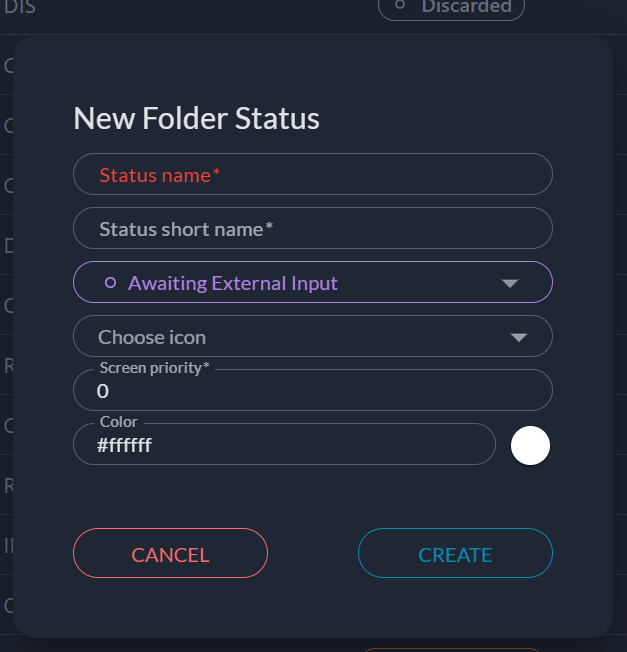The width and height of the screenshot is (627, 652).
Task: Click the circle icon beside Awaiting External Input
Action: pyautogui.click(x=111, y=283)
